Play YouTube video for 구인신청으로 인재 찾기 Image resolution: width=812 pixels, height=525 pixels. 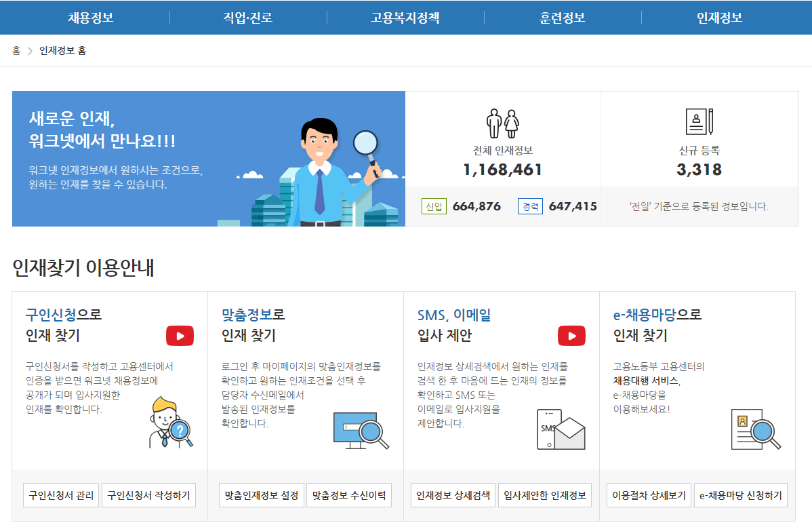(180, 336)
